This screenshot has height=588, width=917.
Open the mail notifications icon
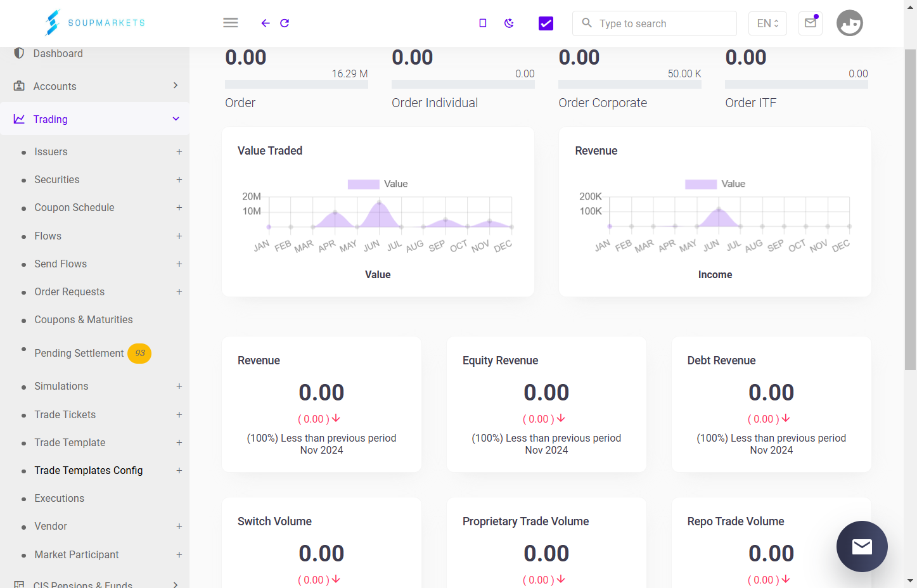[811, 23]
